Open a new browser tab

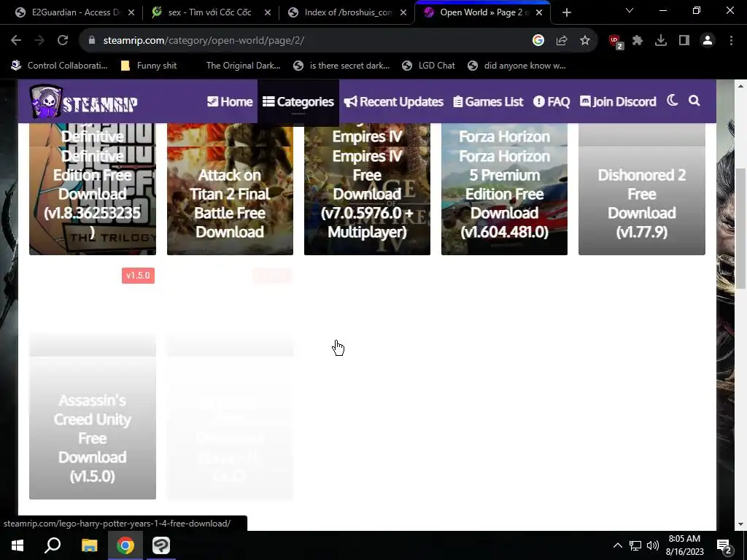tap(566, 12)
